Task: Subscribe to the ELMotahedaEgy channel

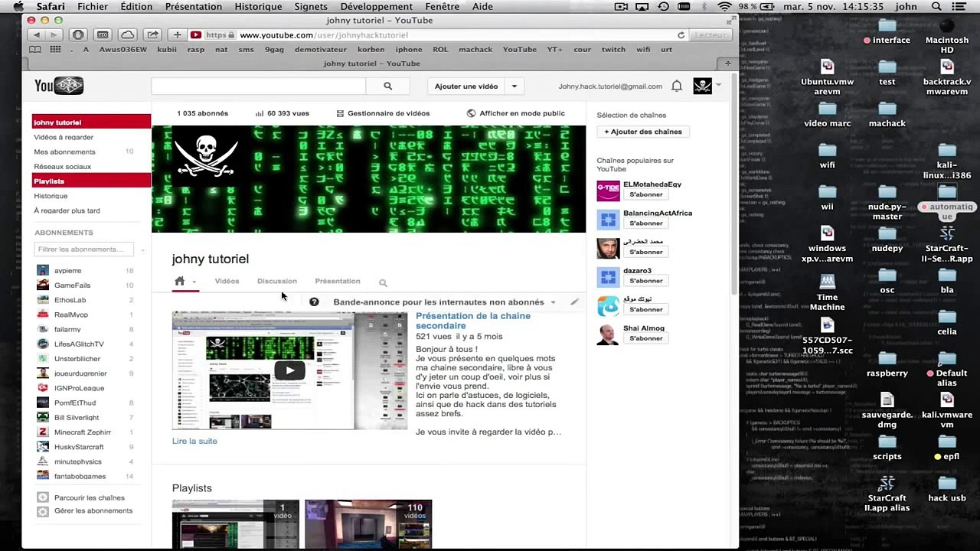Action: point(646,194)
